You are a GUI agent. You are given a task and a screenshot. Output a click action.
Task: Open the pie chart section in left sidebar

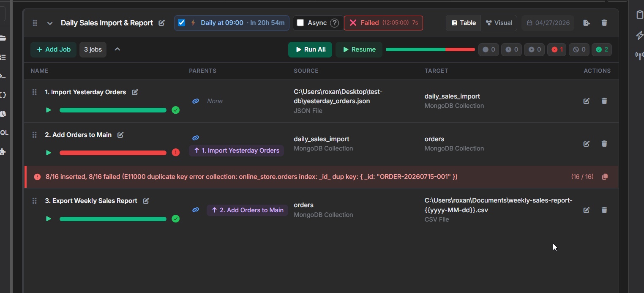coord(3,114)
